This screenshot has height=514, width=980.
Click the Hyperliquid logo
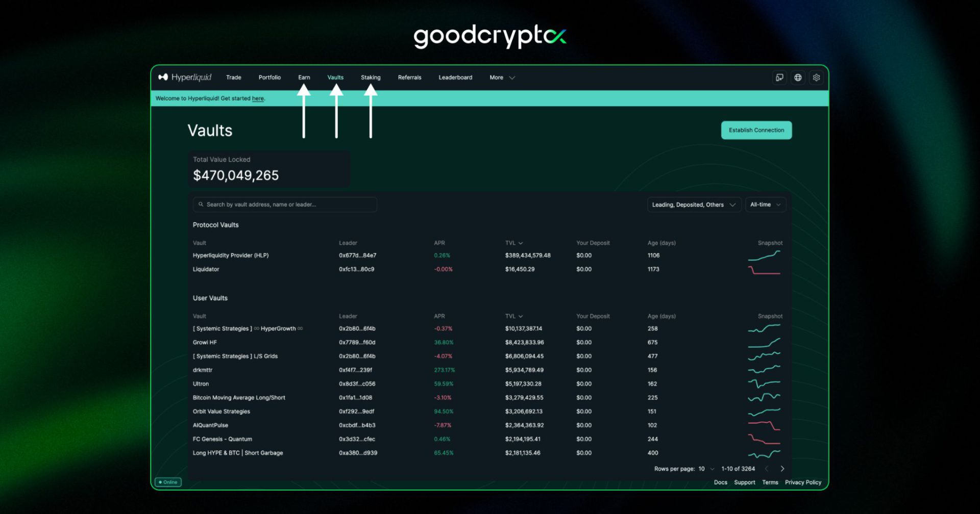[185, 77]
